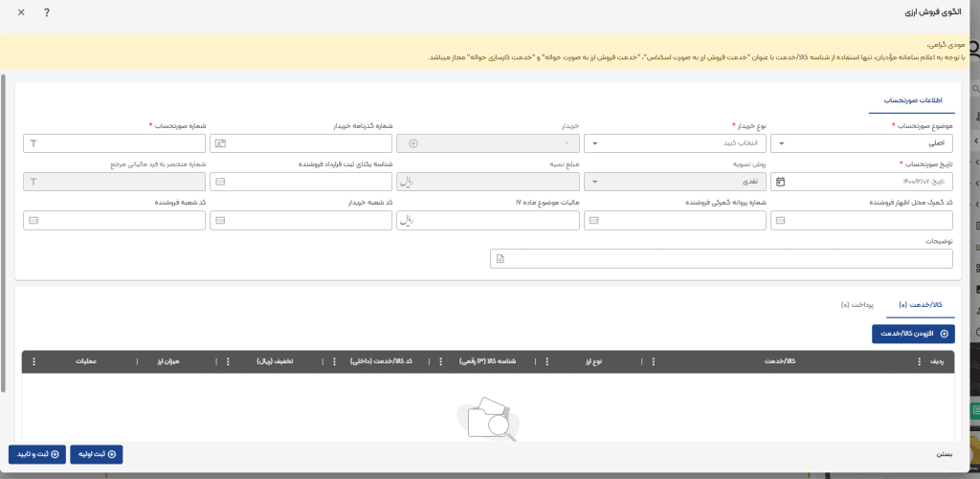Click the help question mark icon
980x479 pixels.
[x=46, y=13]
